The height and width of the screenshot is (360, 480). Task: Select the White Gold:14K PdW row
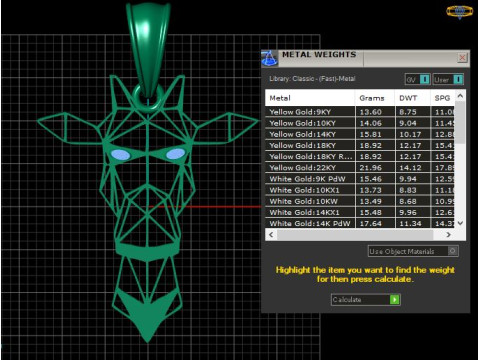coord(360,223)
